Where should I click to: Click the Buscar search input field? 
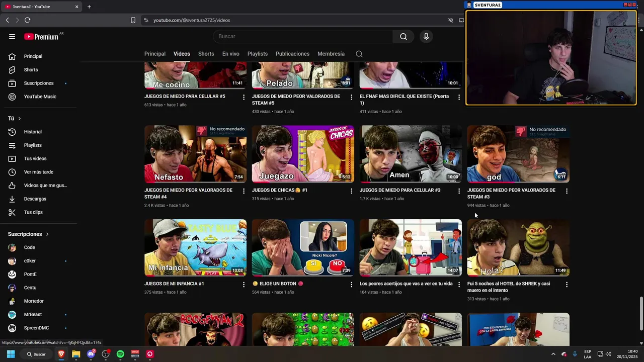click(303, 36)
